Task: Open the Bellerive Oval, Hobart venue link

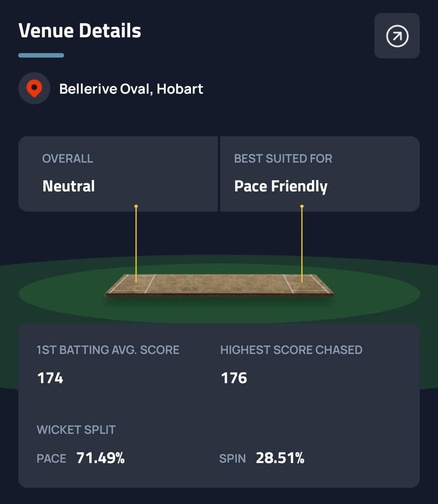Action: coord(131,89)
